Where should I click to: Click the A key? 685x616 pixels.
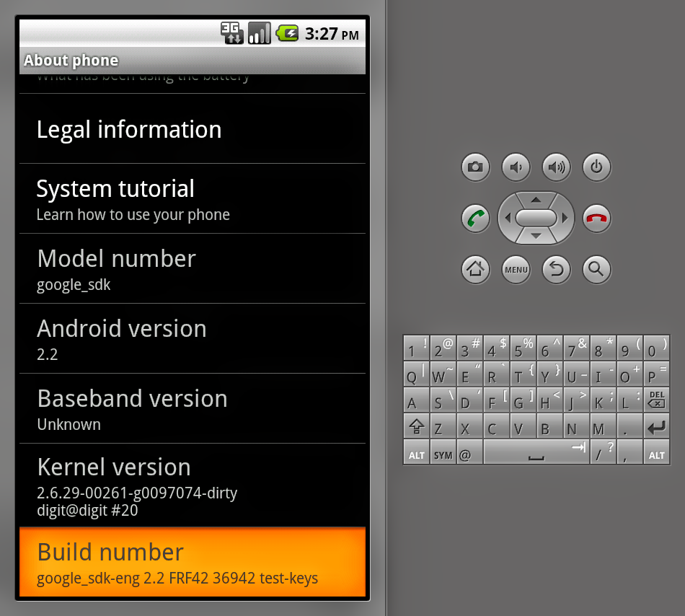tap(416, 400)
